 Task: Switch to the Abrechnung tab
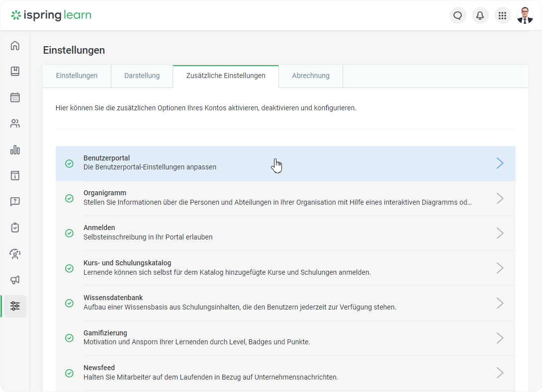[310, 76]
